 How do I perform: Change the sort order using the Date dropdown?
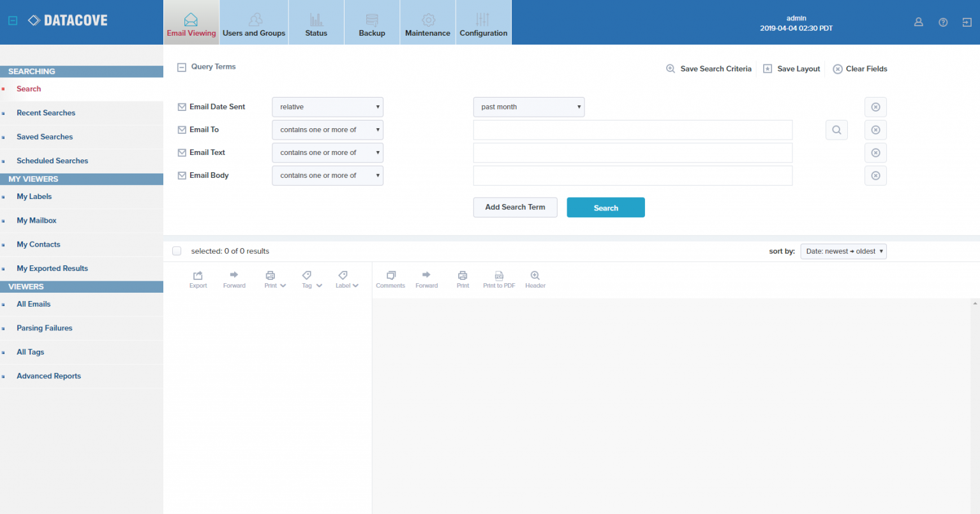coord(843,251)
